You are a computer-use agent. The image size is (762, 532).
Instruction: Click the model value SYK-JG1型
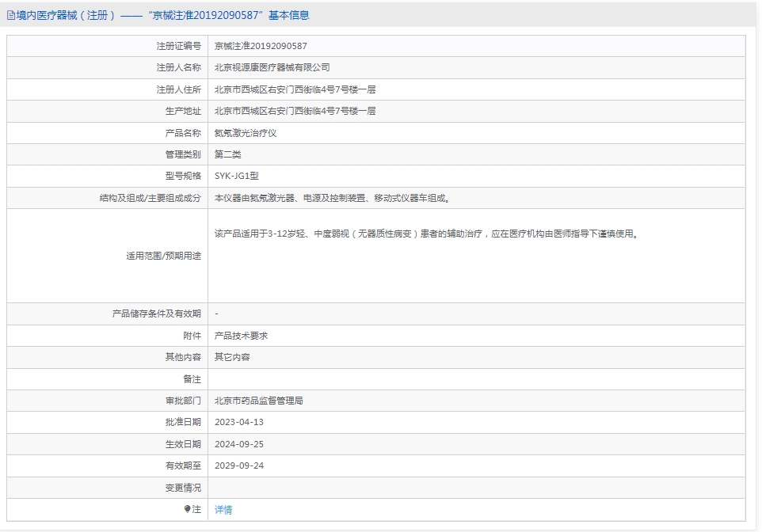click(237, 176)
